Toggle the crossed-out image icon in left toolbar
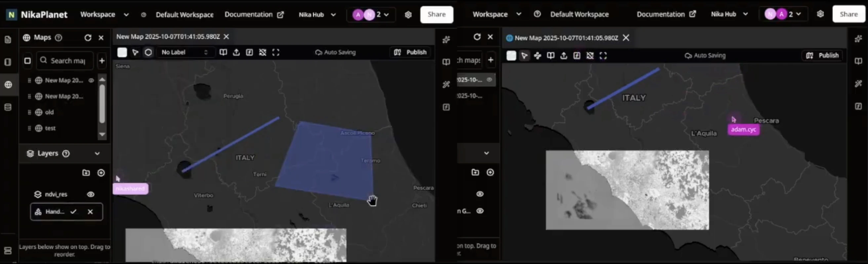Viewport: 868px width, 264px height. (262, 52)
